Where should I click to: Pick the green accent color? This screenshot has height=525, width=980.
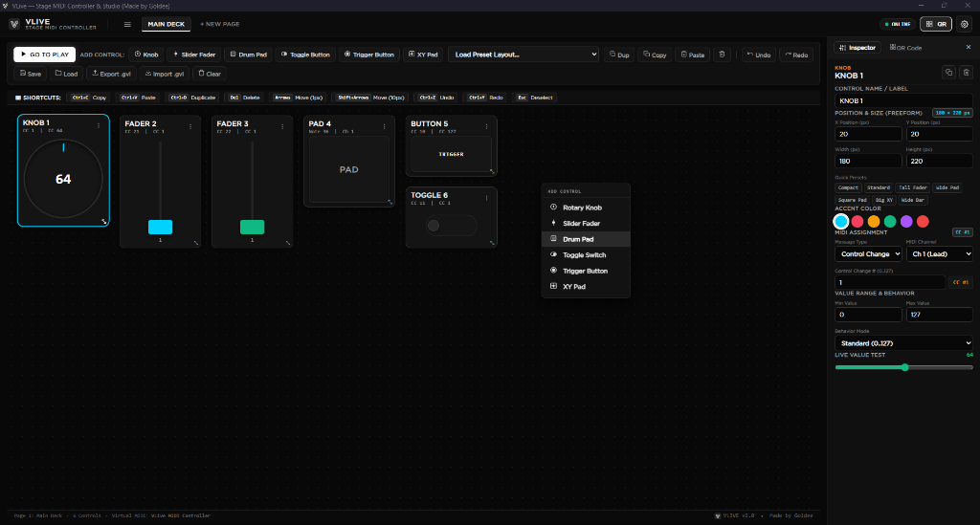point(890,221)
